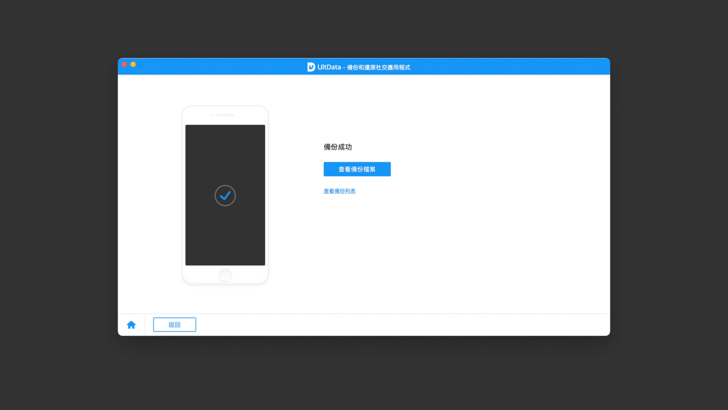728x410 pixels.
Task: Click the phone illustration's earpiece speaker
Action: pyautogui.click(x=225, y=115)
